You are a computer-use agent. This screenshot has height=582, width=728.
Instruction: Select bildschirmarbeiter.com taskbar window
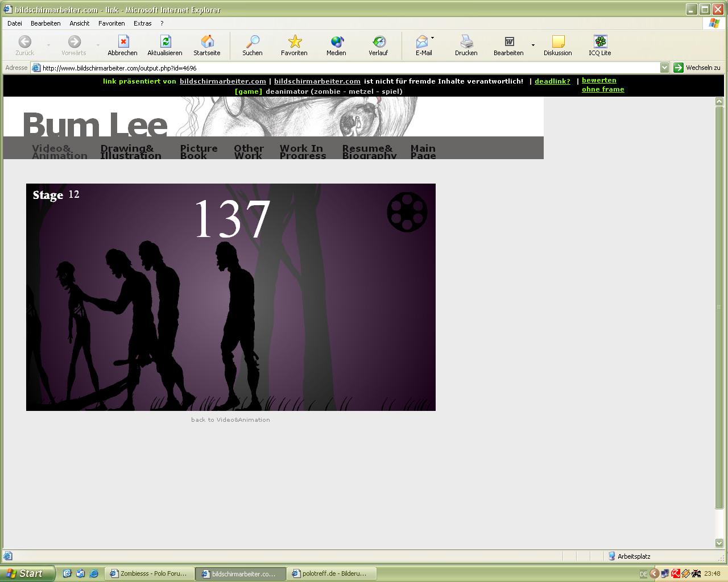[x=240, y=574]
